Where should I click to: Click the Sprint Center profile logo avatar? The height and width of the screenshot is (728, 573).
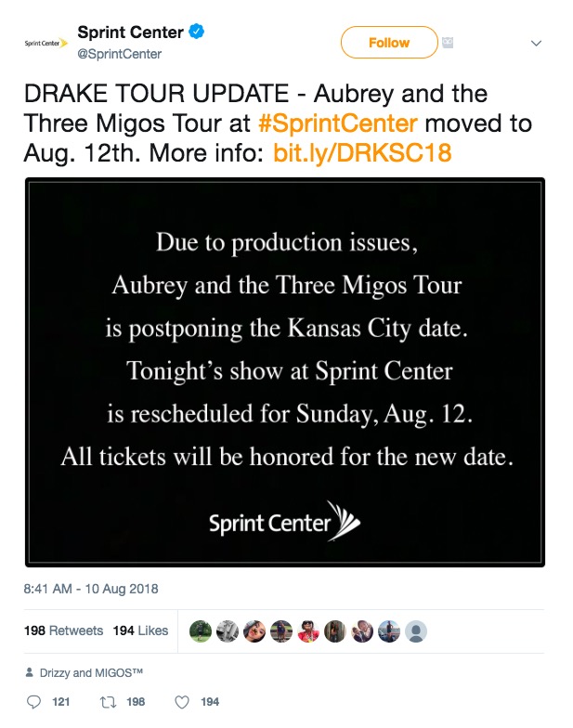coord(46,43)
